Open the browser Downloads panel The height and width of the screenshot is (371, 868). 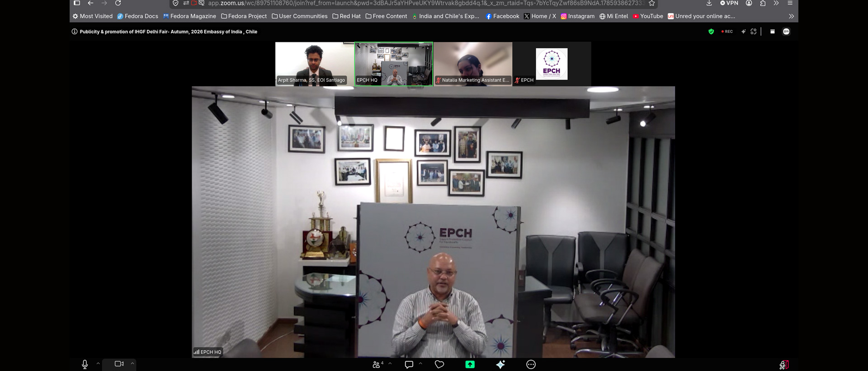709,3
